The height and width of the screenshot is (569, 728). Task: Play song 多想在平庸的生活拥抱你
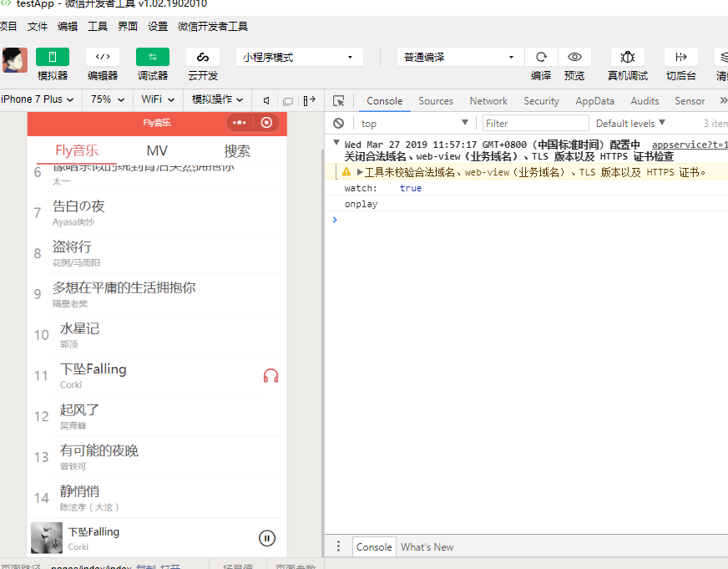(158, 294)
